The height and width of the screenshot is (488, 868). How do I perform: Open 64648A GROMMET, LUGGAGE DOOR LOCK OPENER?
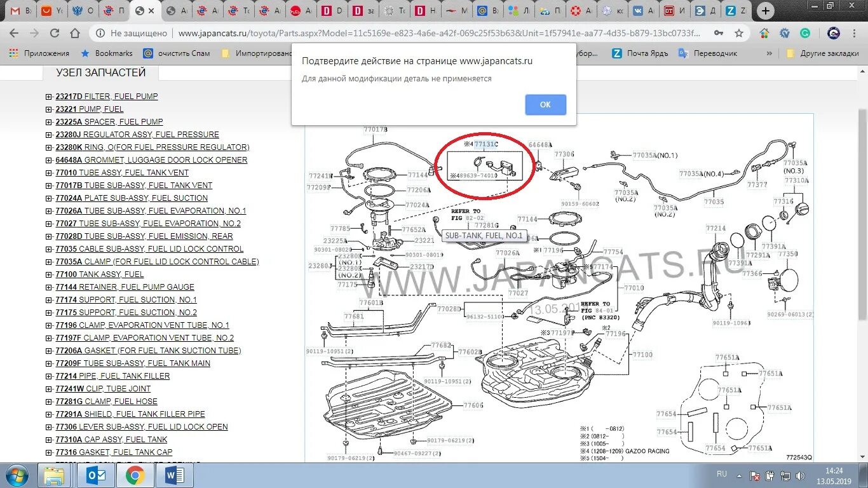(x=151, y=160)
